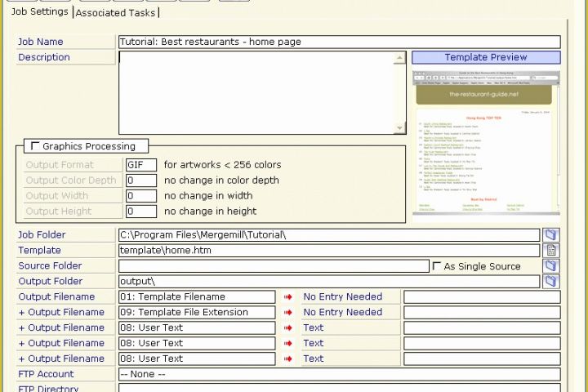This screenshot has height=392, width=588.
Task: Click the 'Output Format' label
Action: [x=60, y=165]
